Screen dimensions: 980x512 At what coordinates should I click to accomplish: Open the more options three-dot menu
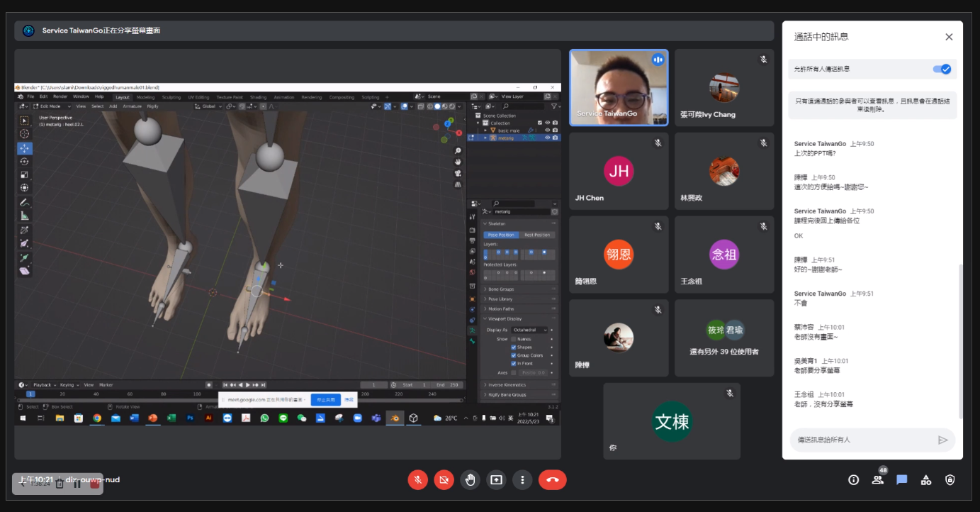coord(522,480)
